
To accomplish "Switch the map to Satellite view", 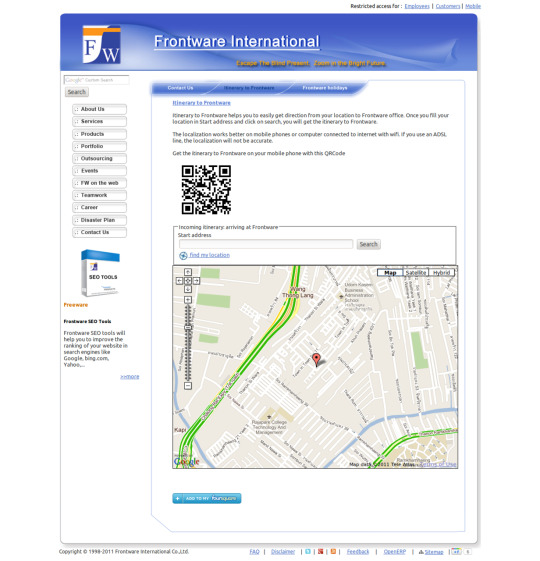I will pyautogui.click(x=416, y=273).
